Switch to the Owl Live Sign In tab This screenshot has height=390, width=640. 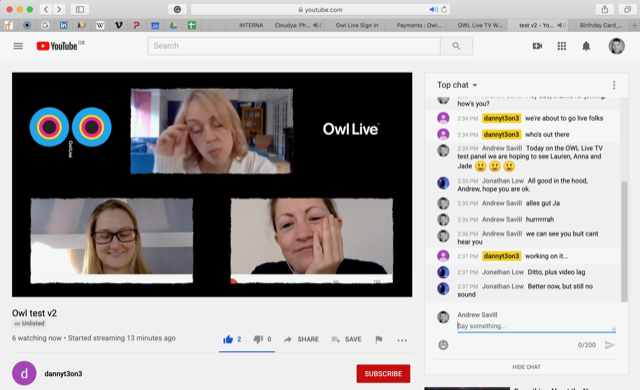[357, 25]
